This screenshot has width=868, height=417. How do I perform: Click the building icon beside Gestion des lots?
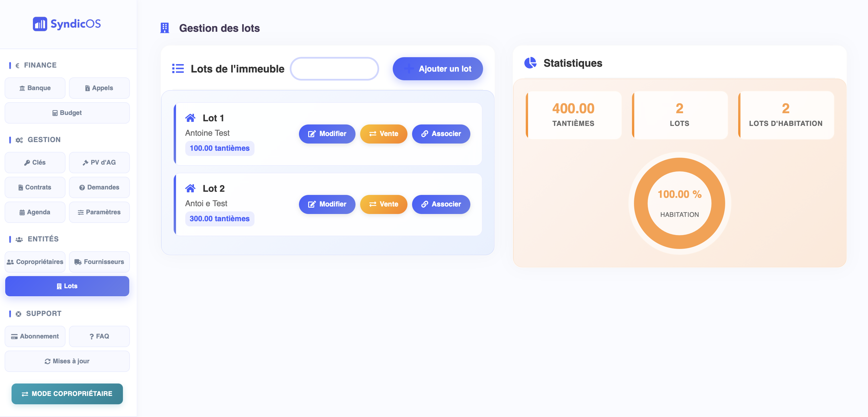click(x=164, y=28)
